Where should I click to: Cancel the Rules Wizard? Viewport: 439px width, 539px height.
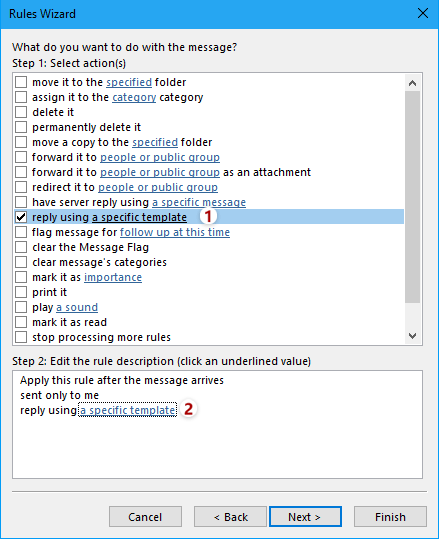point(145,516)
